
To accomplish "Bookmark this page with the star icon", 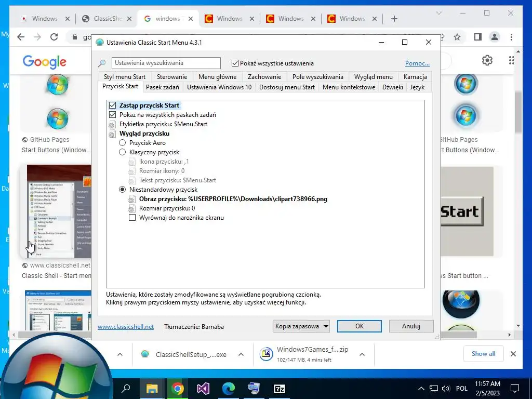I will click(457, 37).
